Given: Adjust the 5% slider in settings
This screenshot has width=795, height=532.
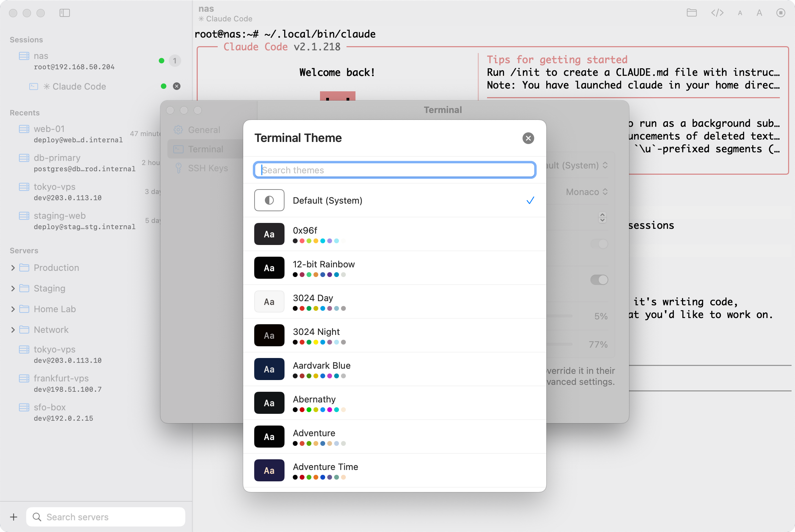Looking at the screenshot, I should pyautogui.click(x=560, y=316).
